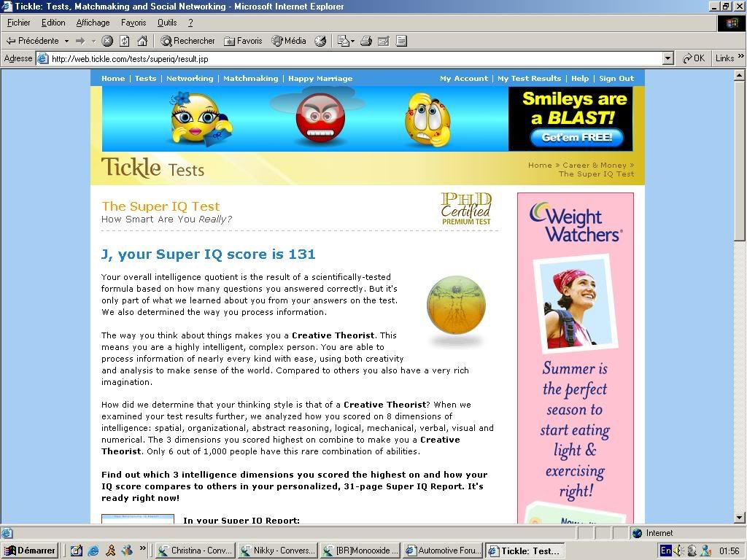Open the address bar dropdown arrow
This screenshot has height=560, width=747.
667,58
